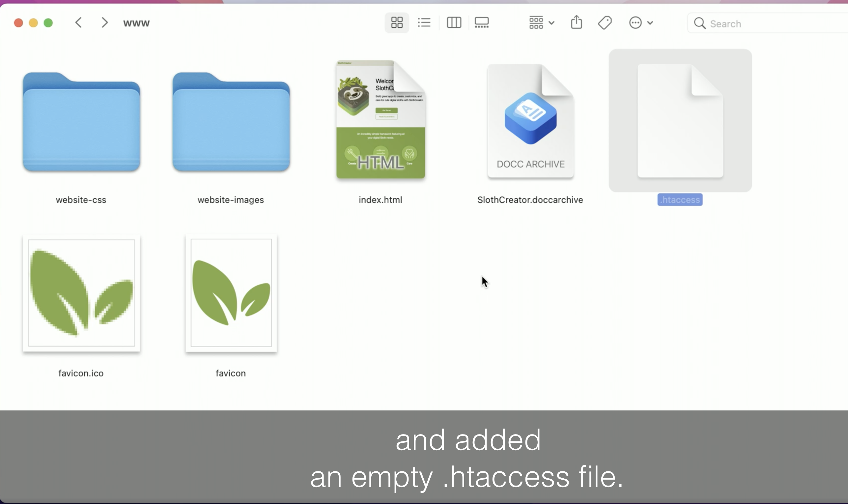Screen dimensions: 848x504
Task: Click the Edit Tags icon
Action: click(x=605, y=23)
